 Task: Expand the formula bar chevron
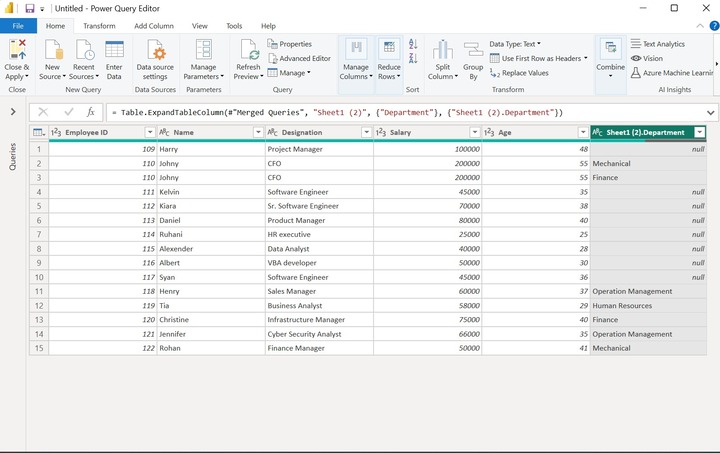click(x=711, y=113)
